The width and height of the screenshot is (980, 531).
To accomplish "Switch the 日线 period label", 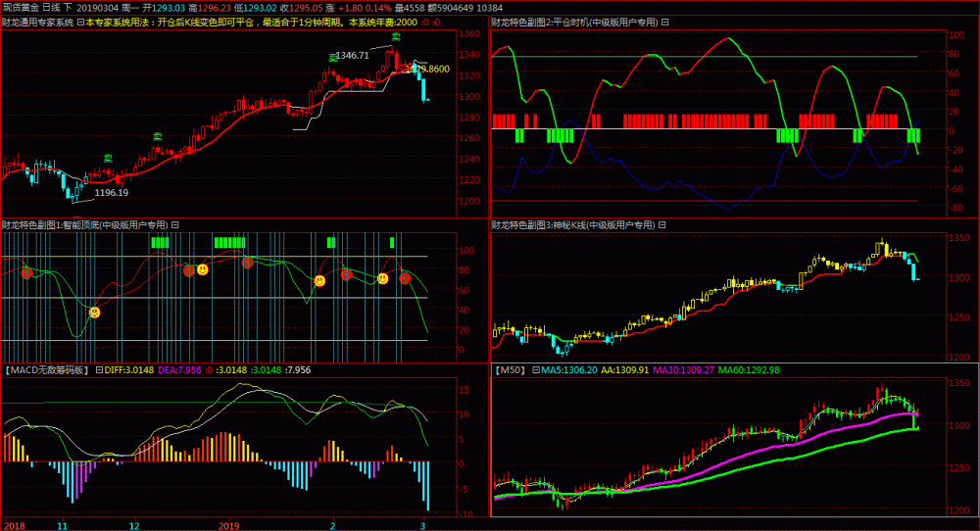I will coord(51,8).
